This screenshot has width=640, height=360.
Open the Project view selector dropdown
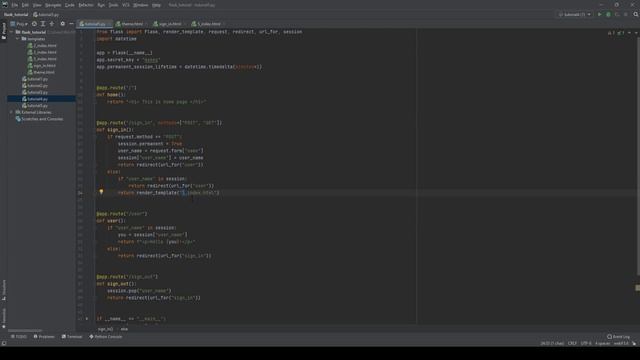(x=19, y=24)
